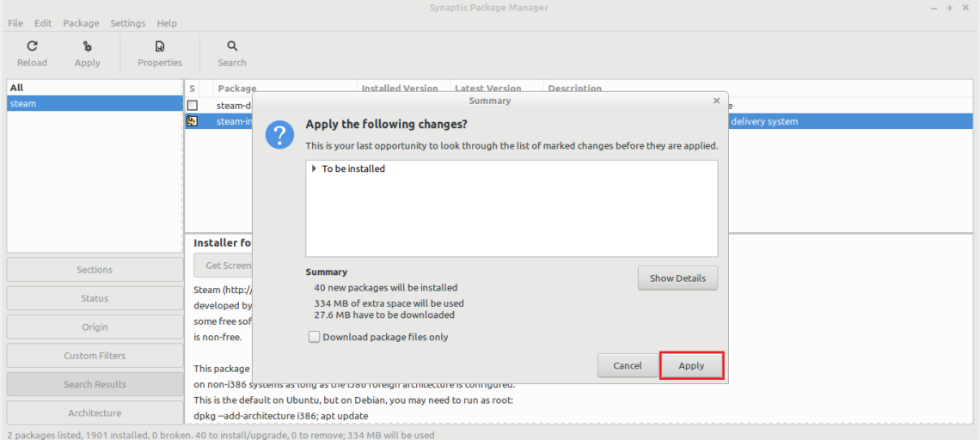The width and height of the screenshot is (980, 440).
Task: Open the Help menu
Action: tap(167, 23)
